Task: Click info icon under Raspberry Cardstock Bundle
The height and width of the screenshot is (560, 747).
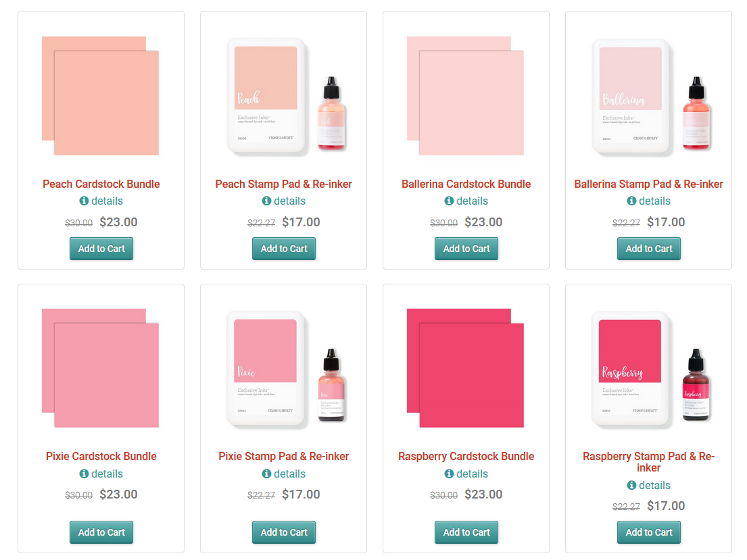Action: point(450,474)
